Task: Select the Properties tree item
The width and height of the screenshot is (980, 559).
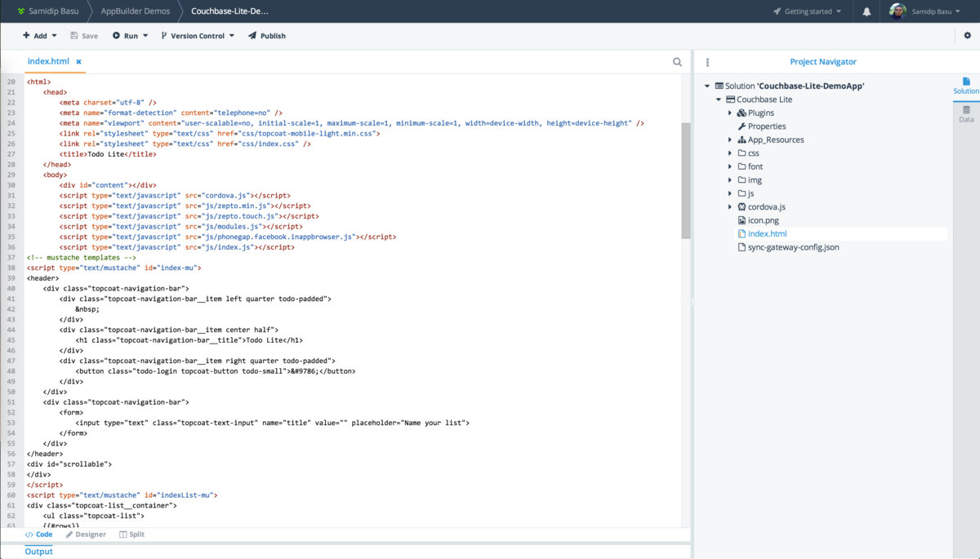Action: [x=767, y=126]
